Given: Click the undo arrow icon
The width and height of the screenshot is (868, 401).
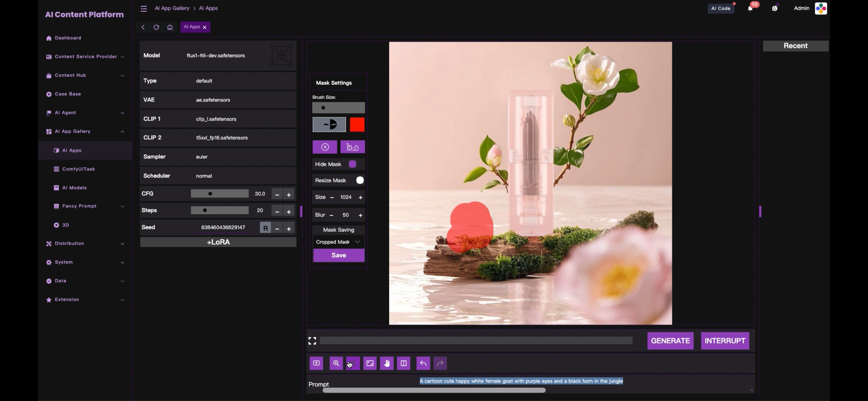Looking at the screenshot, I should pos(423,363).
